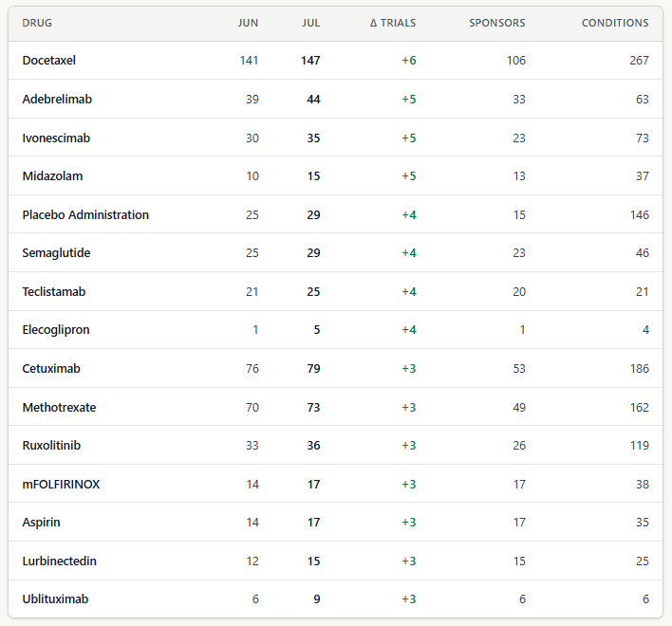The image size is (672, 626).
Task: Select the Methotrexate drug name
Action: pos(59,408)
